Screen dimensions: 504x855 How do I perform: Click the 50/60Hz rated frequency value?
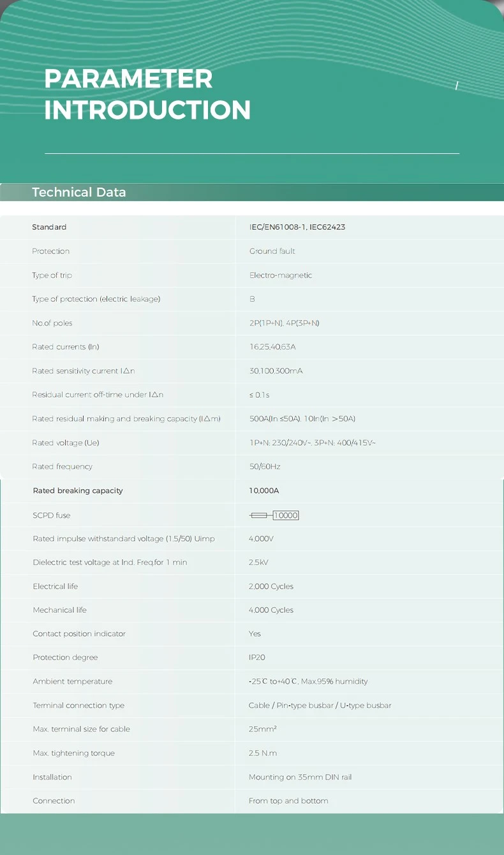tap(265, 467)
